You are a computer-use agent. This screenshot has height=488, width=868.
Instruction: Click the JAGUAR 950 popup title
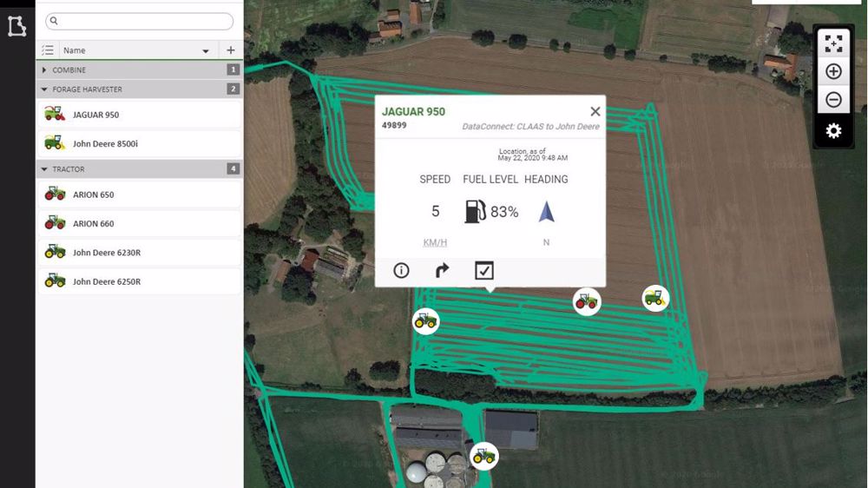pyautogui.click(x=413, y=111)
